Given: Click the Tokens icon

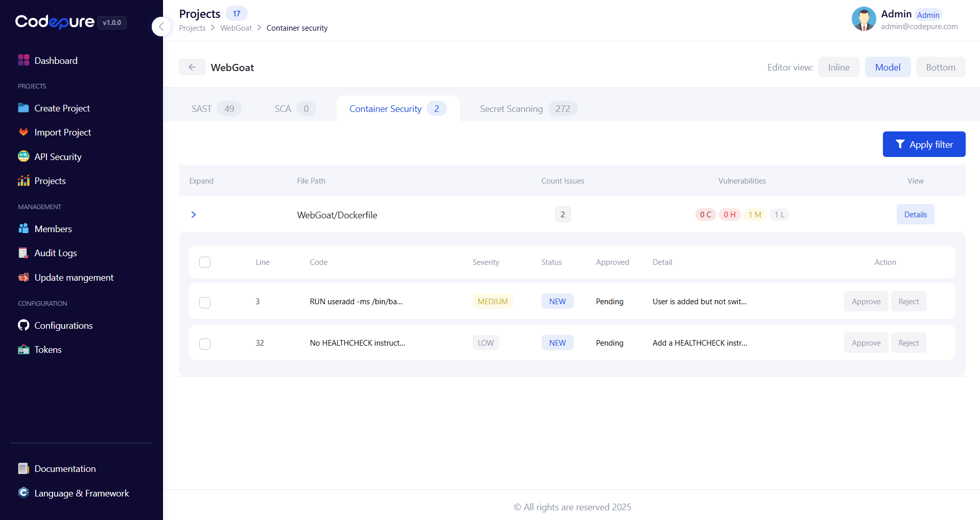Looking at the screenshot, I should (x=24, y=349).
